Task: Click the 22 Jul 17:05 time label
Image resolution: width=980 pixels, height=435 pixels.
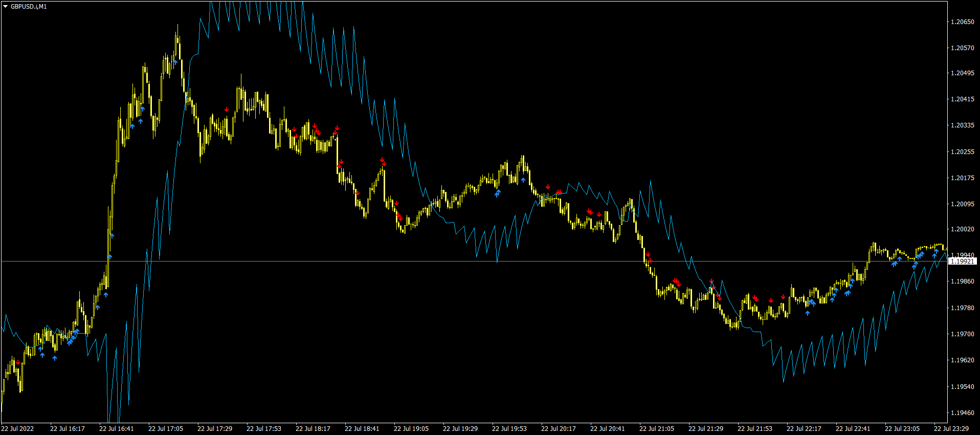Action: 166,429
